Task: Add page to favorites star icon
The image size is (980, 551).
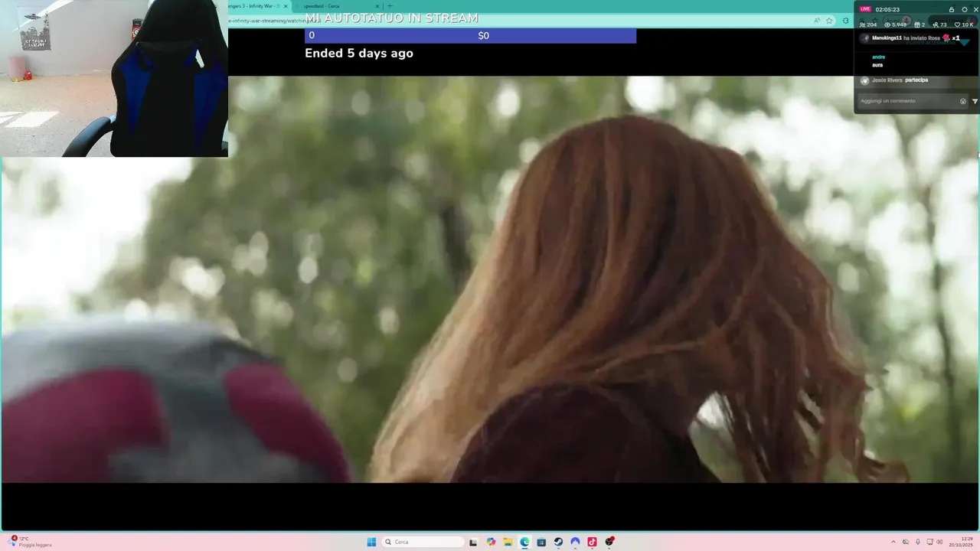Action: (x=829, y=21)
